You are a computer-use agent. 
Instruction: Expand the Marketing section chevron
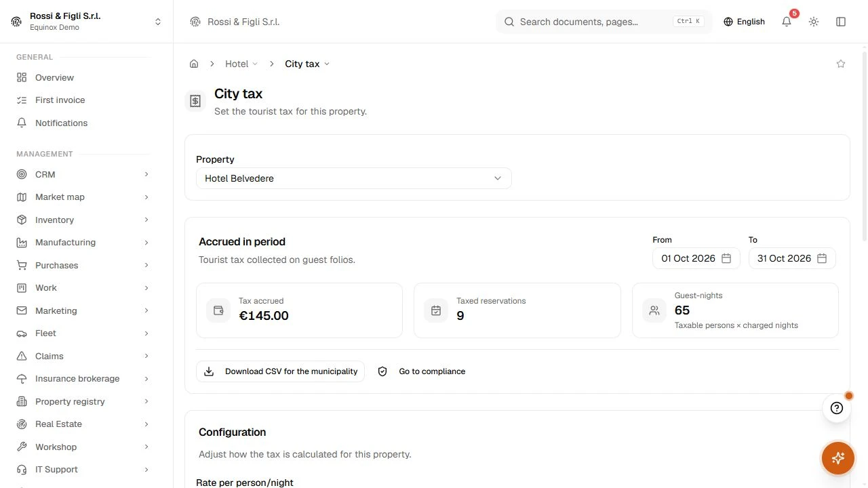coord(146,310)
